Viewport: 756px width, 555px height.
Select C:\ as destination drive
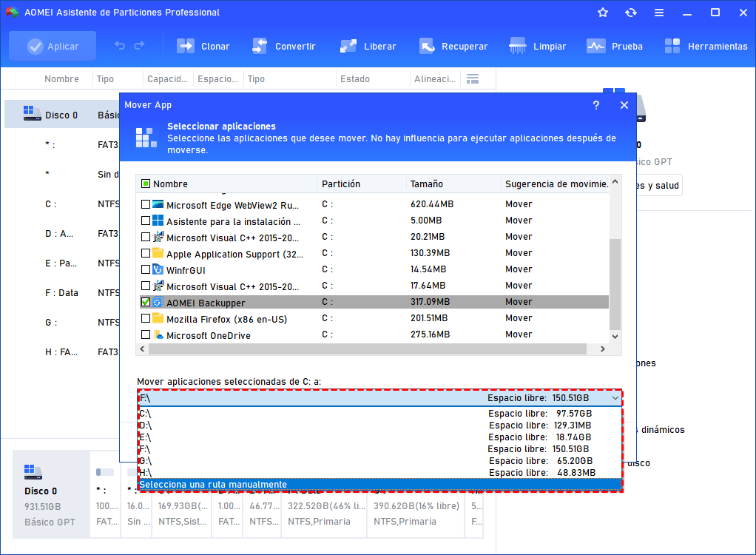click(x=380, y=414)
